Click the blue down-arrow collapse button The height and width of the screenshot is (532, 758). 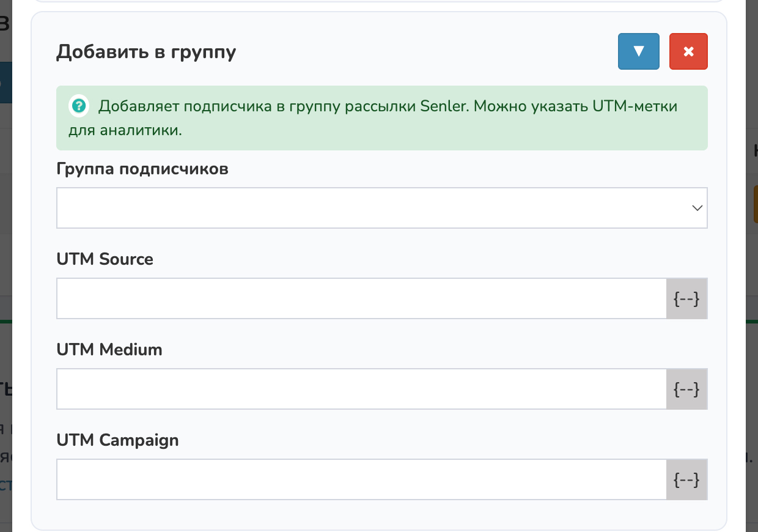[639, 51]
